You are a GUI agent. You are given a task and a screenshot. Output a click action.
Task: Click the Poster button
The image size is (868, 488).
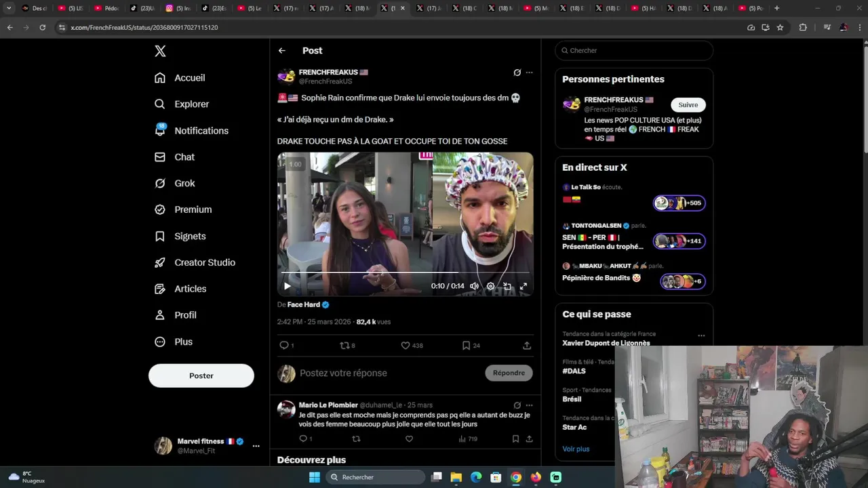pyautogui.click(x=201, y=375)
